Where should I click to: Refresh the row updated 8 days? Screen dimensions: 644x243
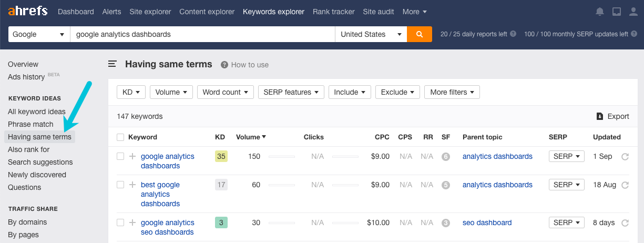tap(625, 223)
